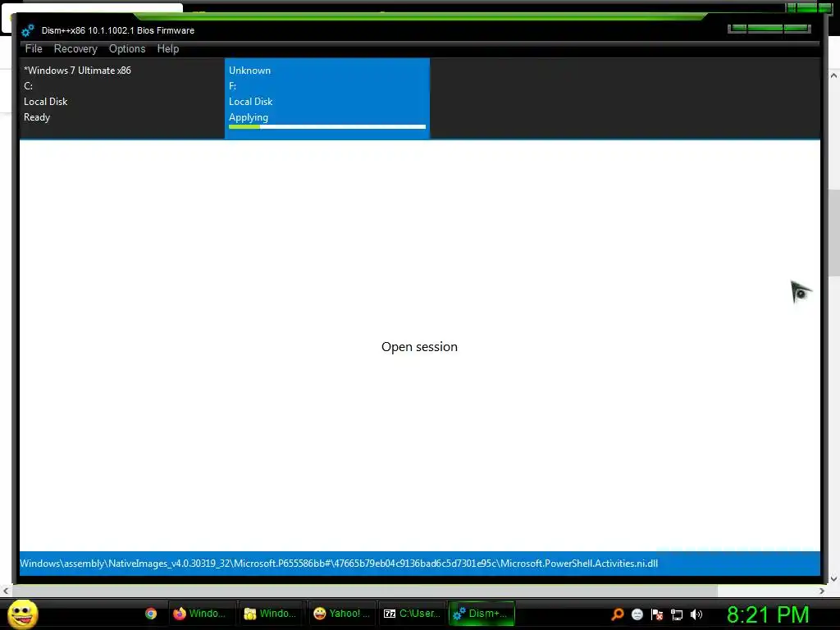Click the 'Applying' status text
This screenshot has width=840, height=630.
point(249,117)
